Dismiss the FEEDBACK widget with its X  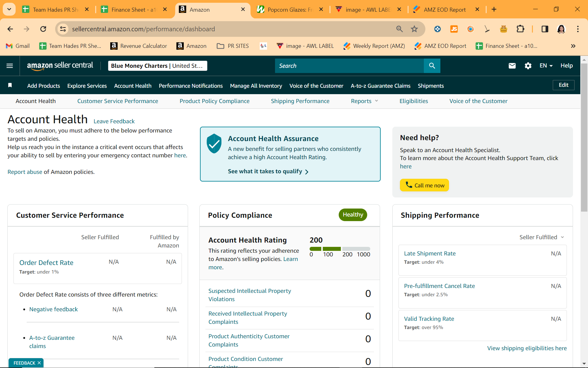click(39, 363)
